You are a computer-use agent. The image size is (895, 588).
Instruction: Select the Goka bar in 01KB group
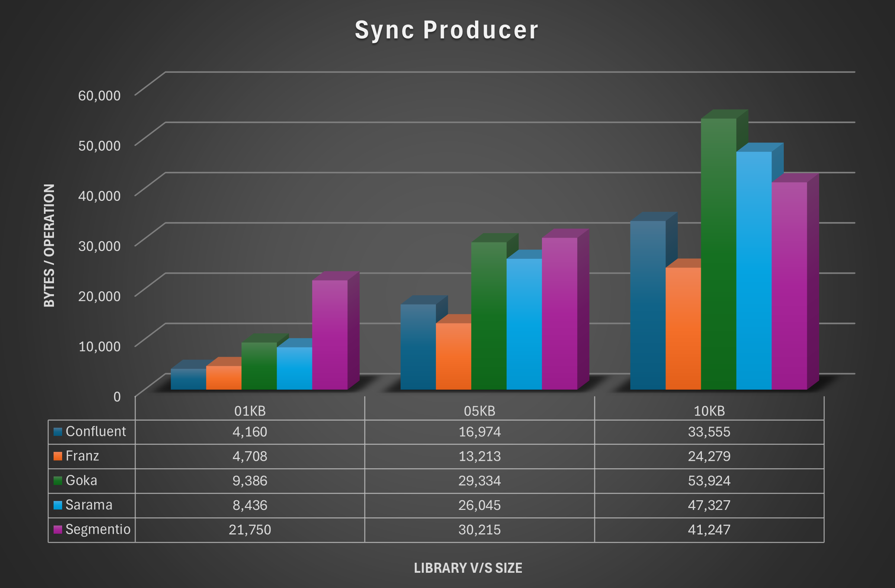point(259,366)
